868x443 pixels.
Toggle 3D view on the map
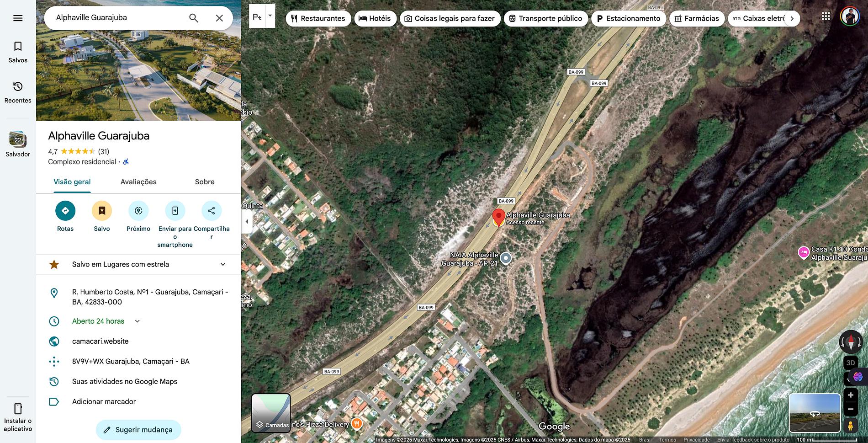pyautogui.click(x=850, y=363)
